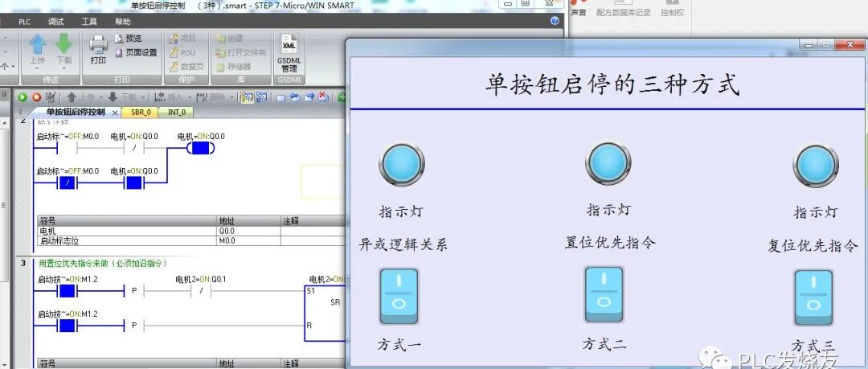Switch to the SBR_0 tab
868x369 pixels.
(141, 112)
